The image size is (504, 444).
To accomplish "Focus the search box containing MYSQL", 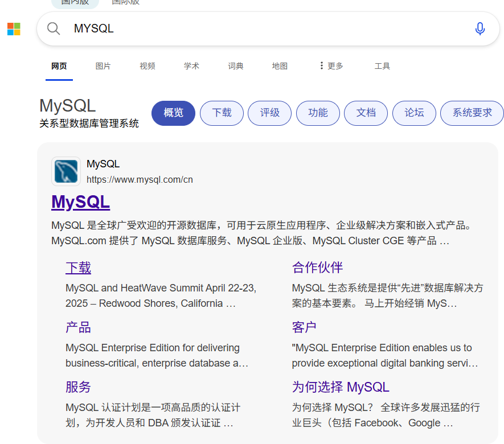I will tap(268, 28).
